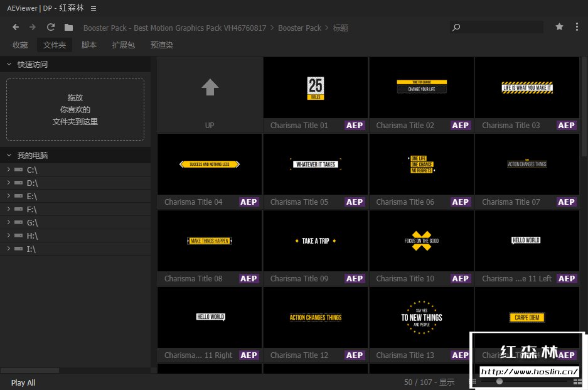The height and width of the screenshot is (390, 588).
Task: Click the AEP badge of Charisma Title 13
Action: point(460,355)
